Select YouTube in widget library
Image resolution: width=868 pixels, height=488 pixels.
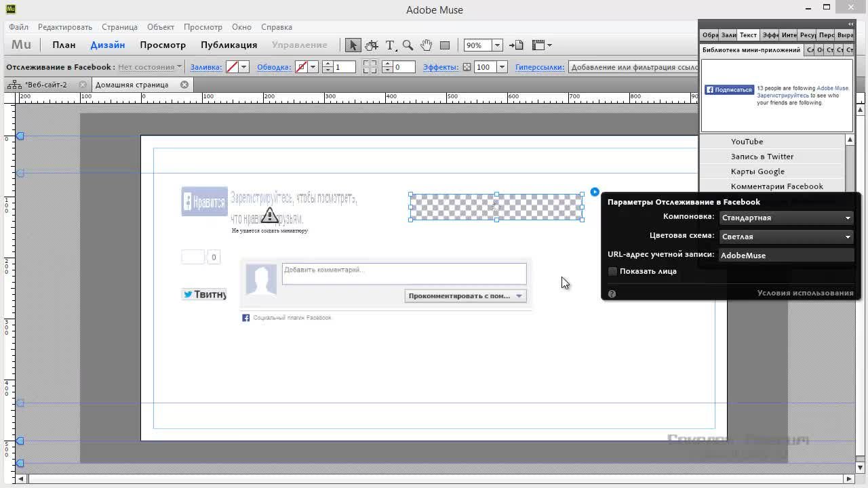[772, 142]
